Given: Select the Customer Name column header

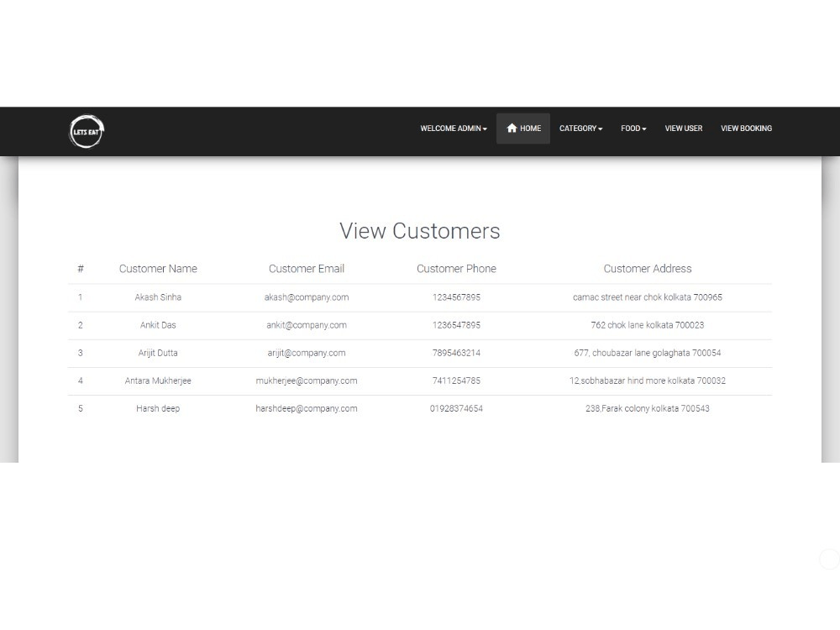Looking at the screenshot, I should (158, 269).
